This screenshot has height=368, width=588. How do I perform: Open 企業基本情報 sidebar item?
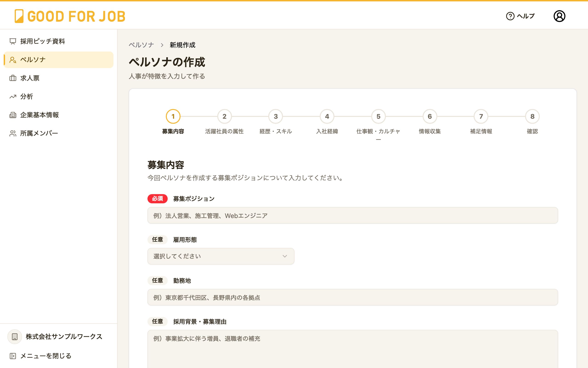click(x=59, y=115)
